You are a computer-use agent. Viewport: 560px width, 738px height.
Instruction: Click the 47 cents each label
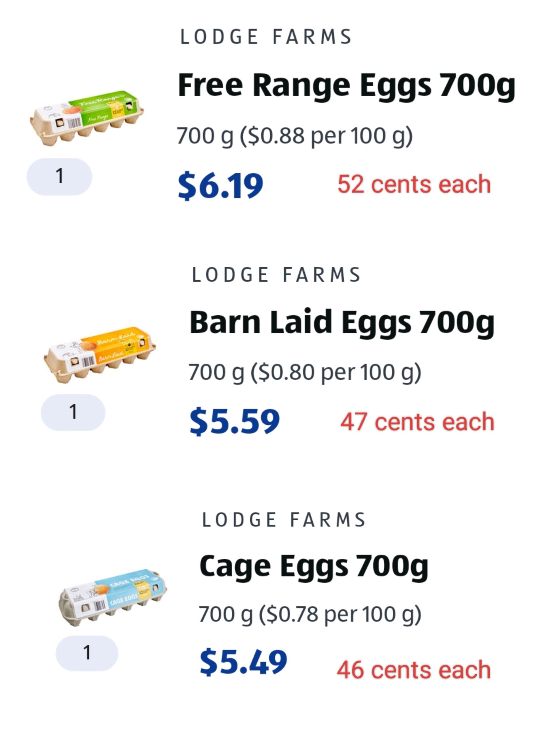click(x=417, y=422)
